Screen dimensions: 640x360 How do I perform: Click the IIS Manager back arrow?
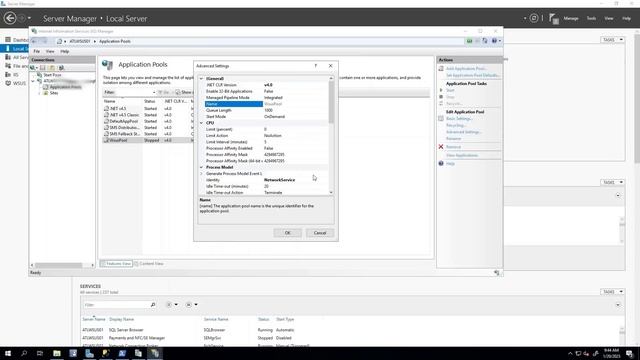click(35, 41)
